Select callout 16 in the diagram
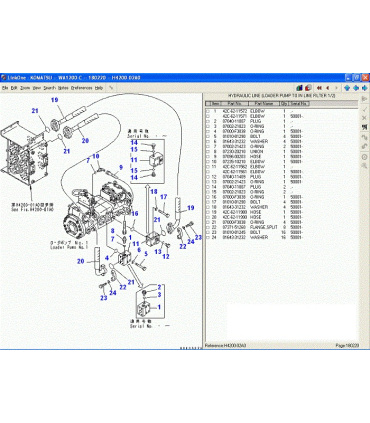 (x=134, y=213)
